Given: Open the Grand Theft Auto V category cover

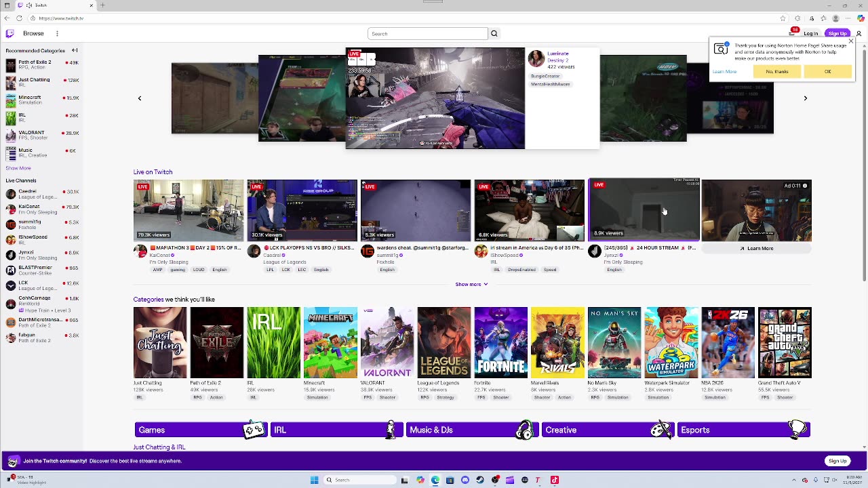Looking at the screenshot, I should pos(785,342).
